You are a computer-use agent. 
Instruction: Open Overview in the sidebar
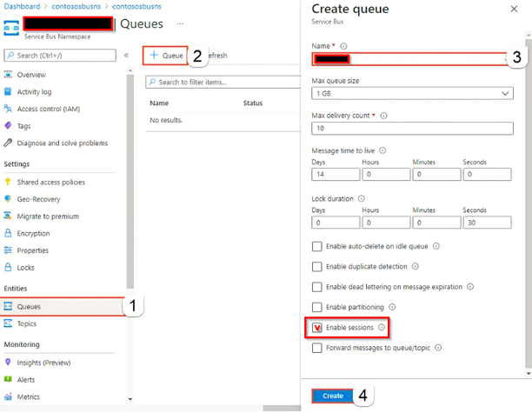[31, 75]
